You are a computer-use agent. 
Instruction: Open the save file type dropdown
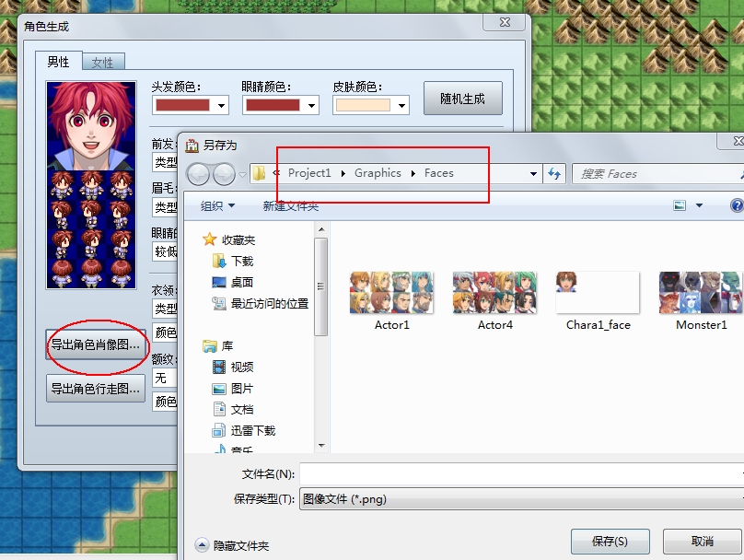[521, 499]
